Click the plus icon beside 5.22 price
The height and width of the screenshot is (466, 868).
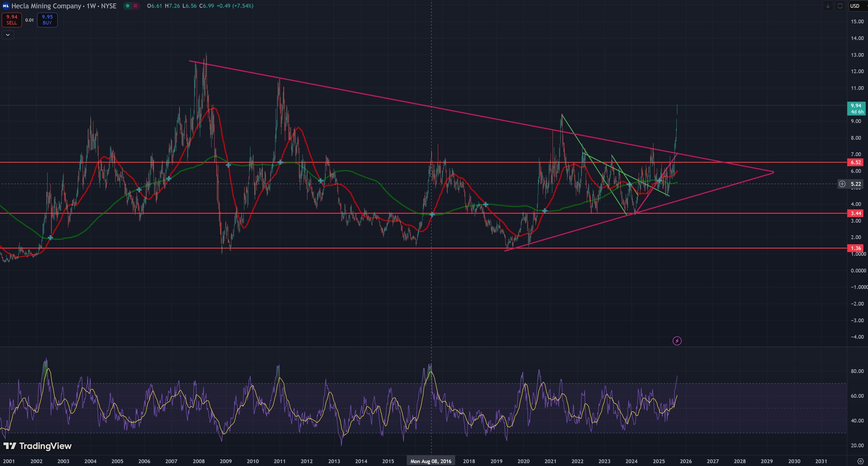842,184
